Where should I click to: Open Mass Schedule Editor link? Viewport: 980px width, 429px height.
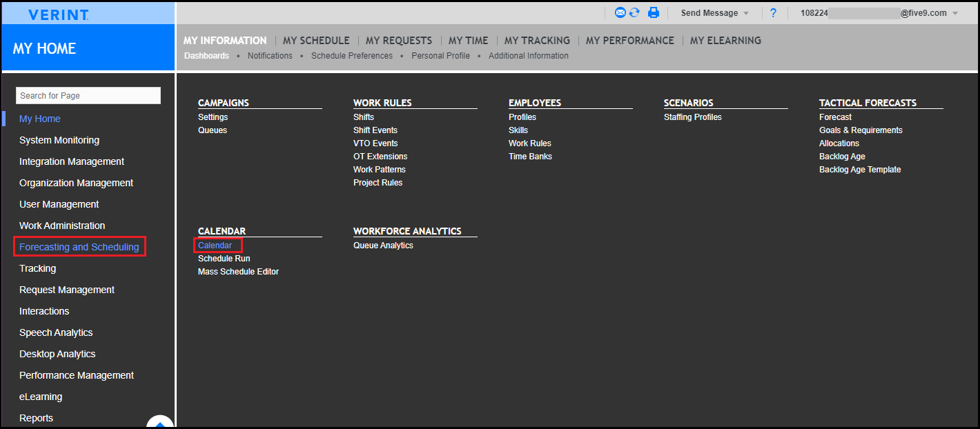239,272
